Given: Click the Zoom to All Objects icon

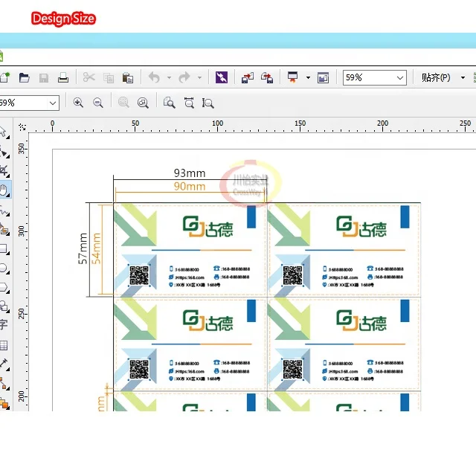Looking at the screenshot, I should click(143, 103).
